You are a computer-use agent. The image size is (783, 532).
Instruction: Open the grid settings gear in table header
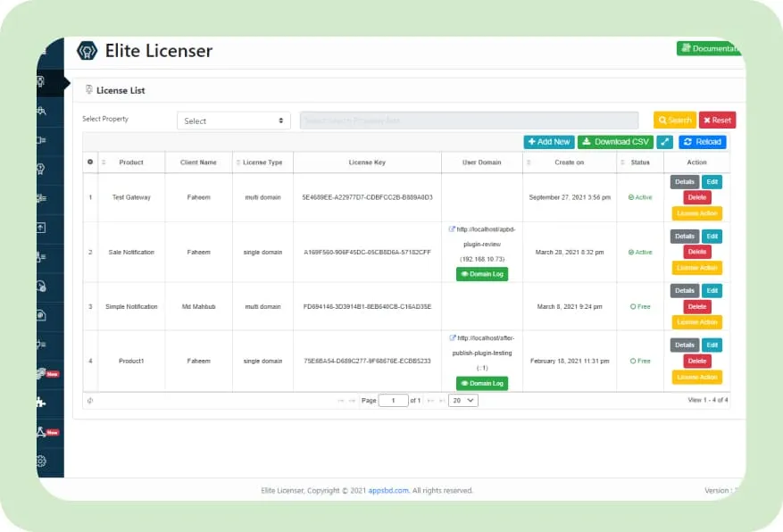(90, 162)
